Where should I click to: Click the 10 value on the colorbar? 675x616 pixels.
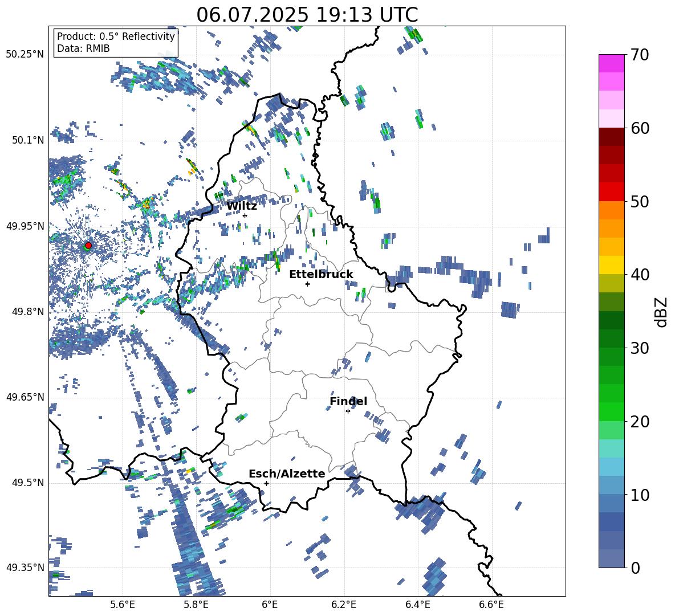[640, 495]
